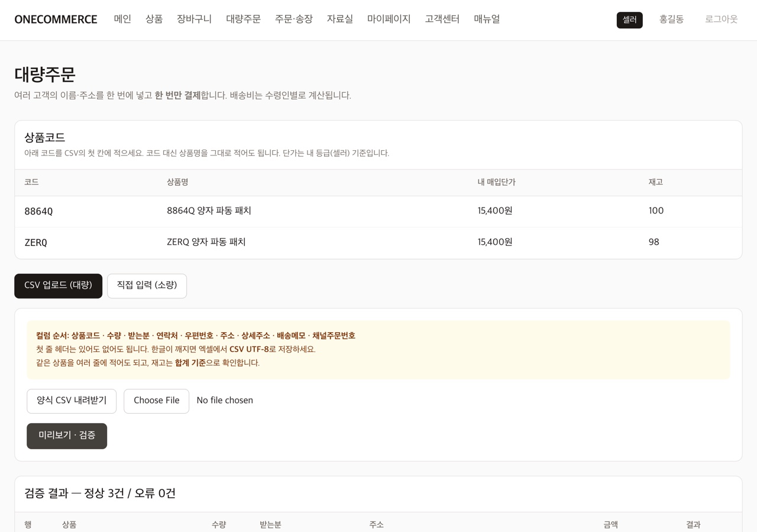Click the stock value 98
757x532 pixels.
[654, 242]
